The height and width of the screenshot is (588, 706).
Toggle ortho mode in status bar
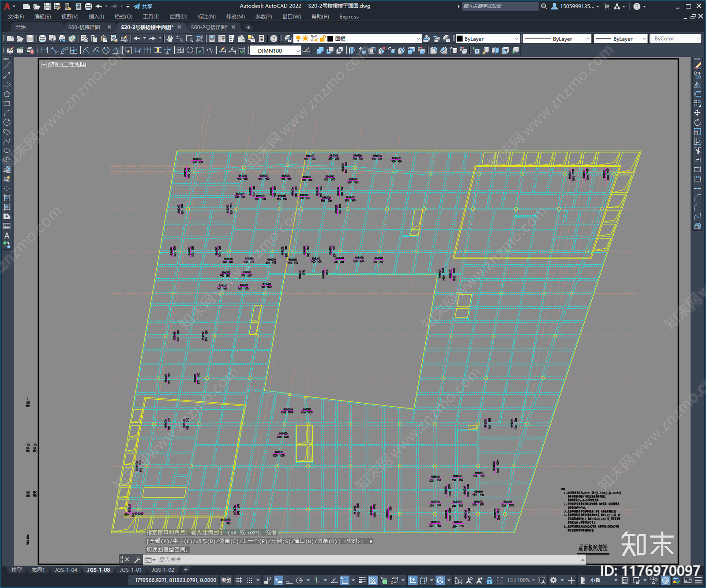[x=289, y=580]
